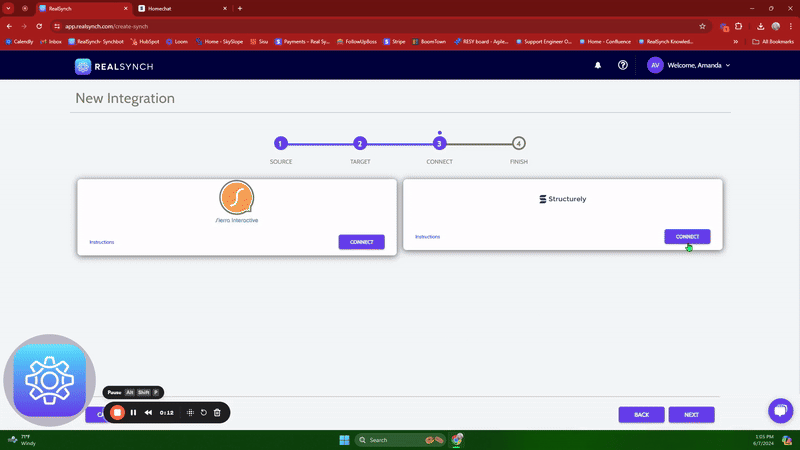Open the HubSpot bookmark

coord(145,42)
